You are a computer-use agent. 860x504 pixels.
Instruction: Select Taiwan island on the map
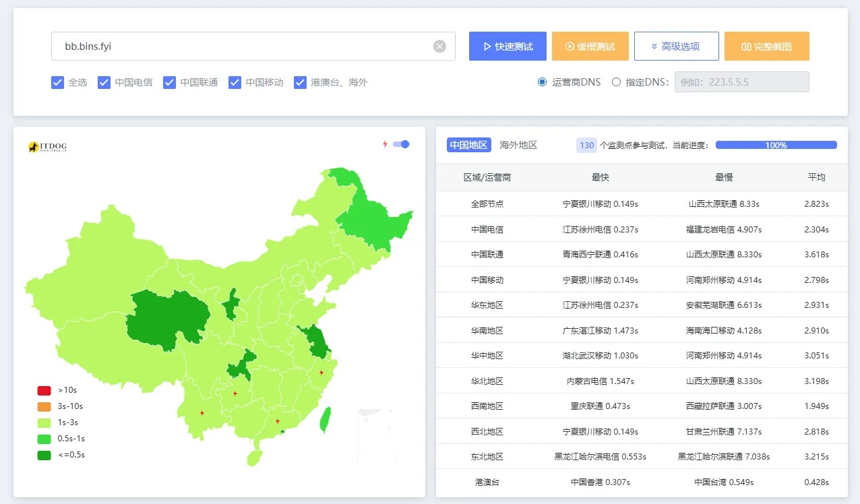325,418
